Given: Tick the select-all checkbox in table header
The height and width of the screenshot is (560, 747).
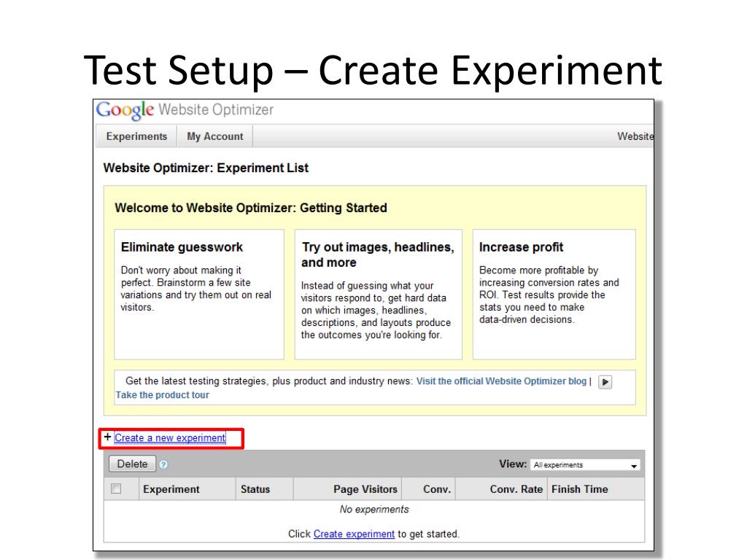Looking at the screenshot, I should point(116,489).
